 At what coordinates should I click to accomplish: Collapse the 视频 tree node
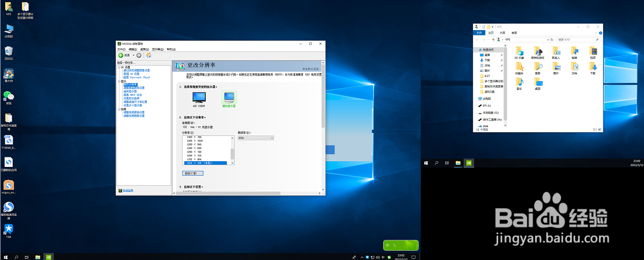119,109
